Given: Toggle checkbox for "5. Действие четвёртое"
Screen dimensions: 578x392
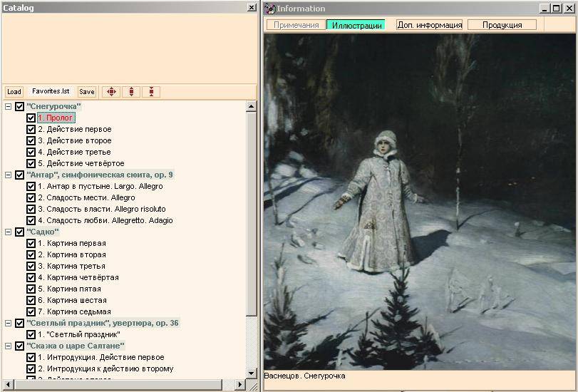Looking at the screenshot, I should pyautogui.click(x=31, y=164).
